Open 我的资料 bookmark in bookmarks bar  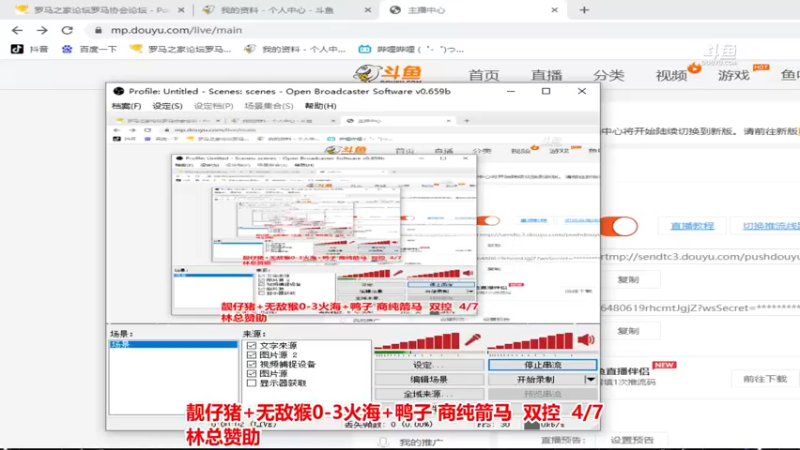295,49
